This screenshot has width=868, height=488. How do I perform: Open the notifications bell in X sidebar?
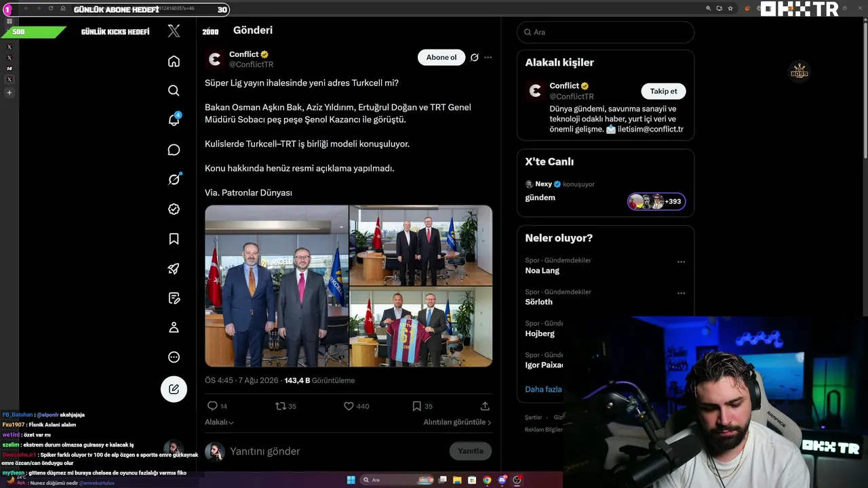174,120
